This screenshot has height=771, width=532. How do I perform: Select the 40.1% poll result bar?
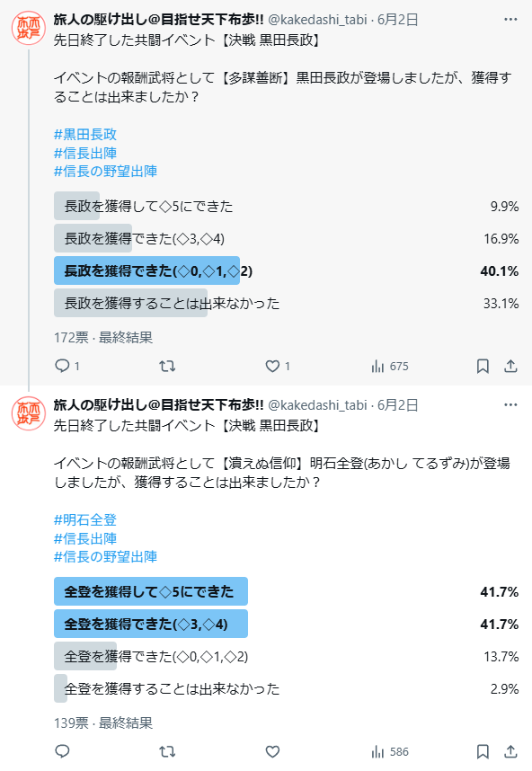[x=286, y=271]
